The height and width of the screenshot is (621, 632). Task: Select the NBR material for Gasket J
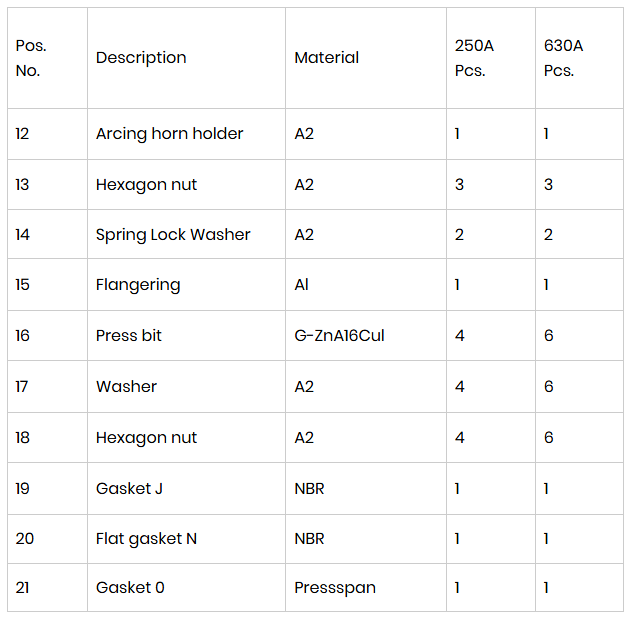pos(309,489)
